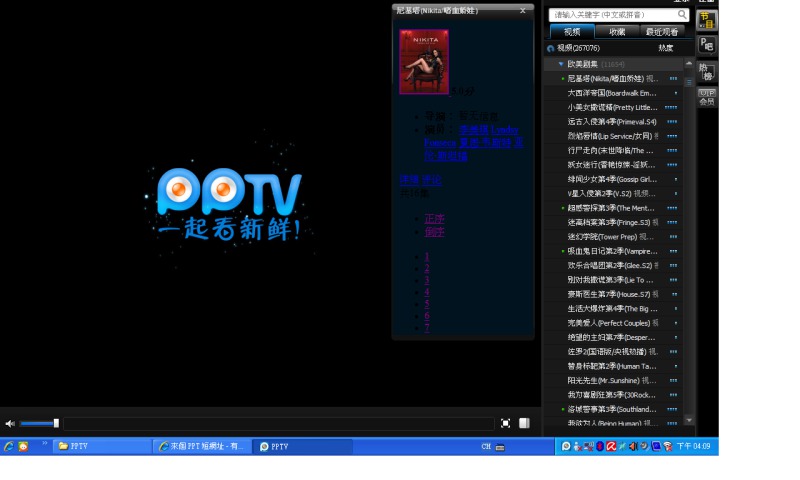Screen dimensions: 800x480
Task: Select 绯闻少女第4季(Gossip Girl... entry
Action: click(x=612, y=179)
